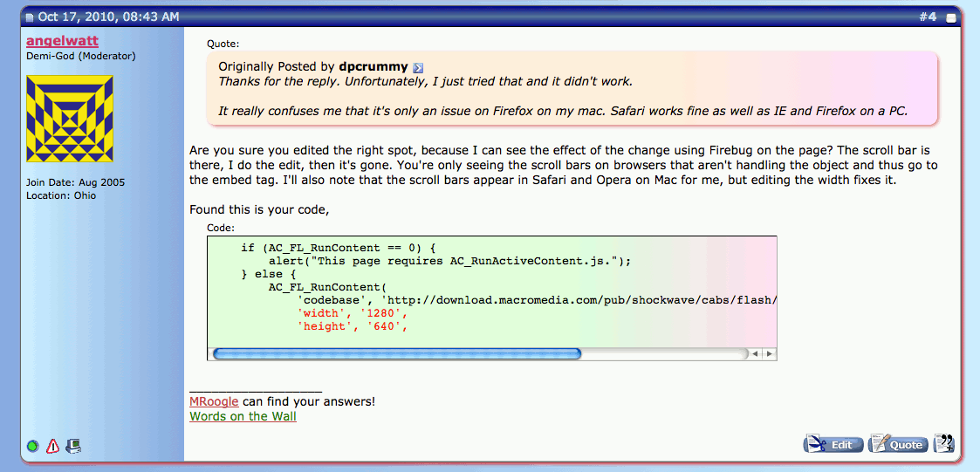The image size is (980, 472).
Task: Click the computer IP address icon
Action: [x=73, y=446]
